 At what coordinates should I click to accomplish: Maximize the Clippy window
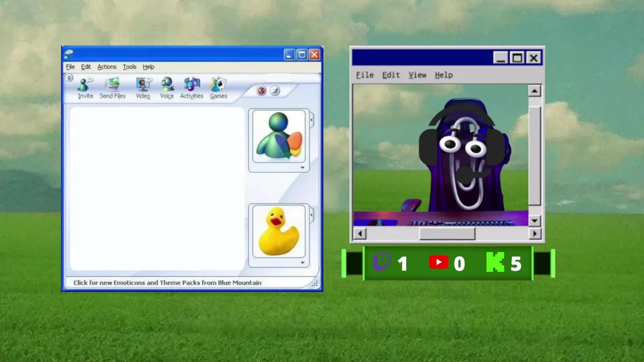[x=517, y=58]
